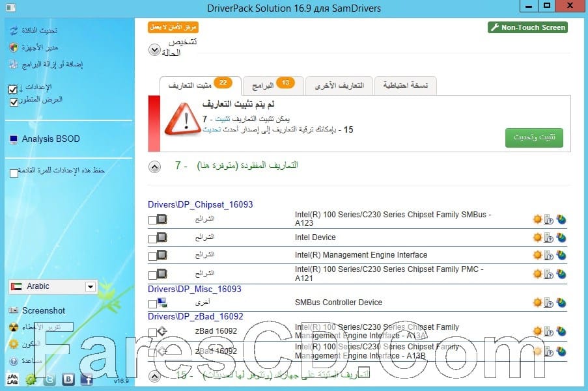Open Drivers\DP_zBad_16092 heading

point(195,316)
